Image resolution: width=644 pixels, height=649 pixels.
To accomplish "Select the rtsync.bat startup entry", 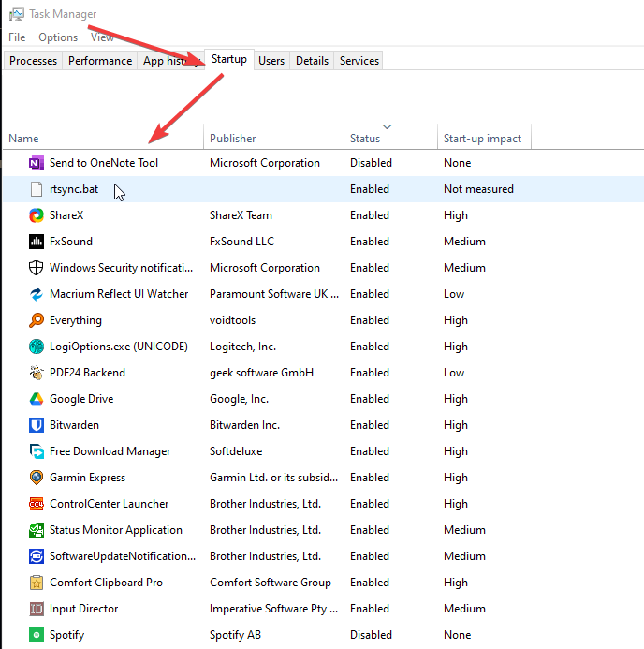I will [x=73, y=189].
